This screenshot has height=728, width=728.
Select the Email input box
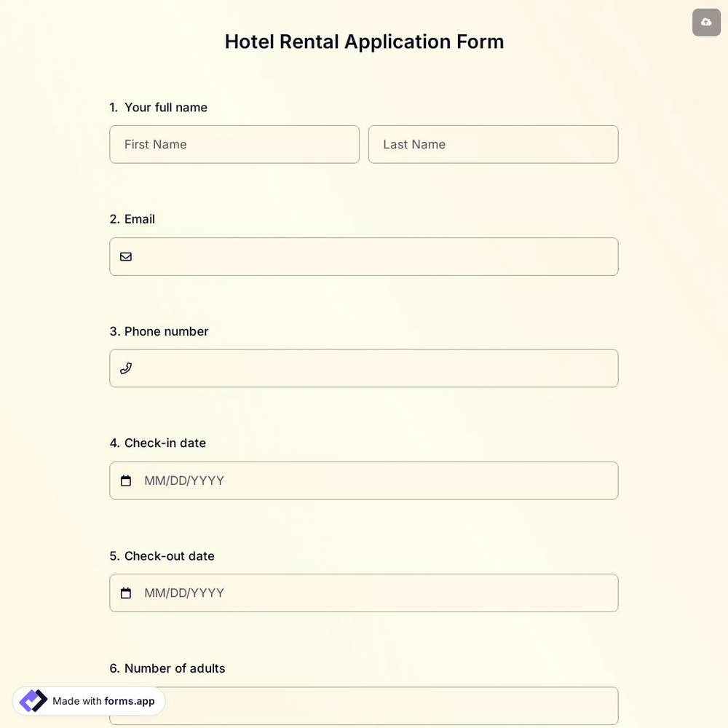click(x=364, y=256)
